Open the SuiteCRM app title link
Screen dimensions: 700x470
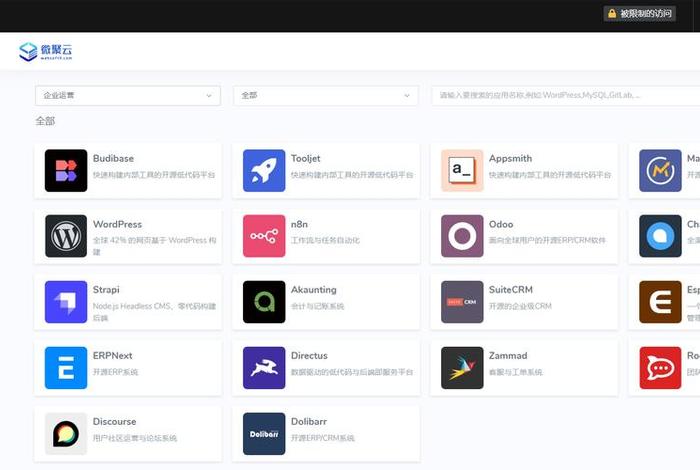click(512, 290)
